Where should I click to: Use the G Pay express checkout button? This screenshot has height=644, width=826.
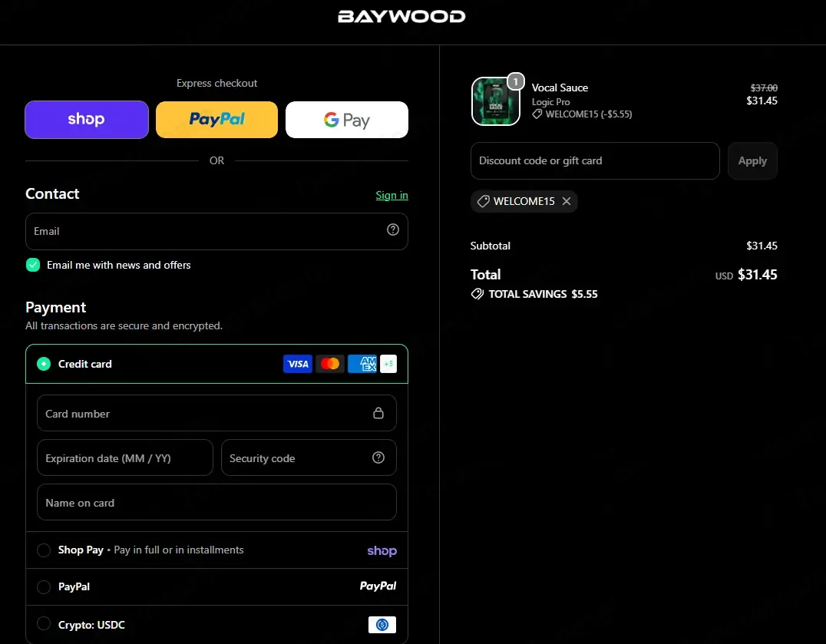click(347, 120)
